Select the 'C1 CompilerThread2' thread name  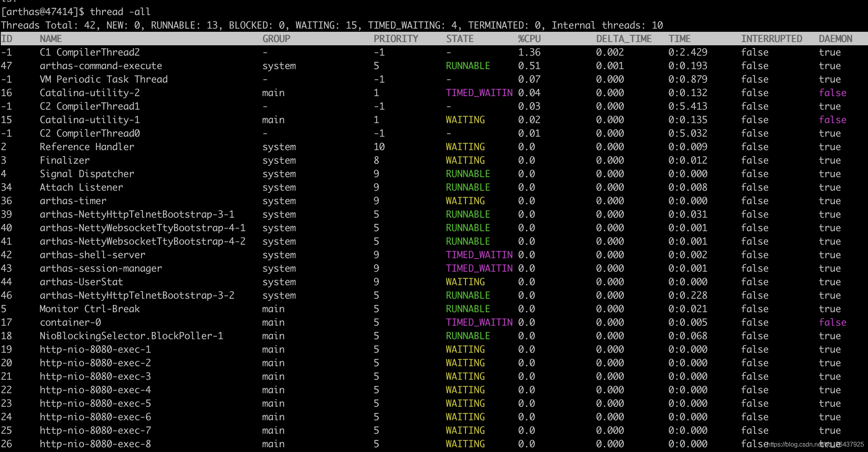click(x=90, y=52)
